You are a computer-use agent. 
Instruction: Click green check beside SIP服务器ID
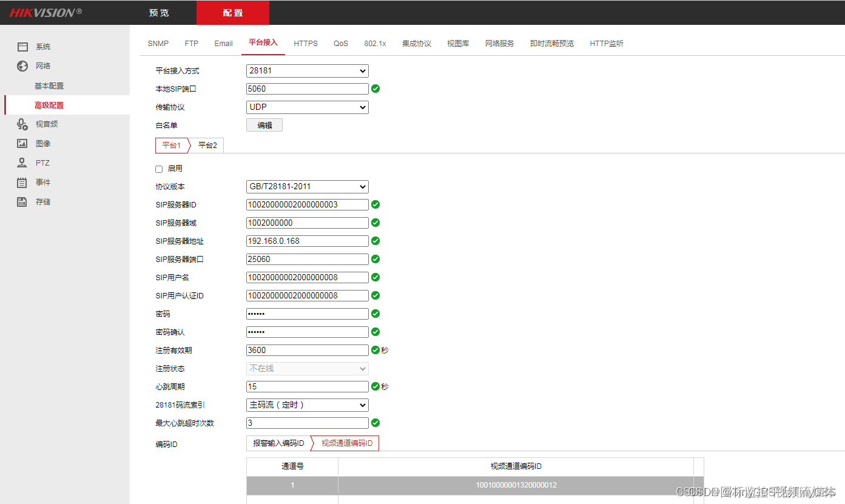coord(375,204)
